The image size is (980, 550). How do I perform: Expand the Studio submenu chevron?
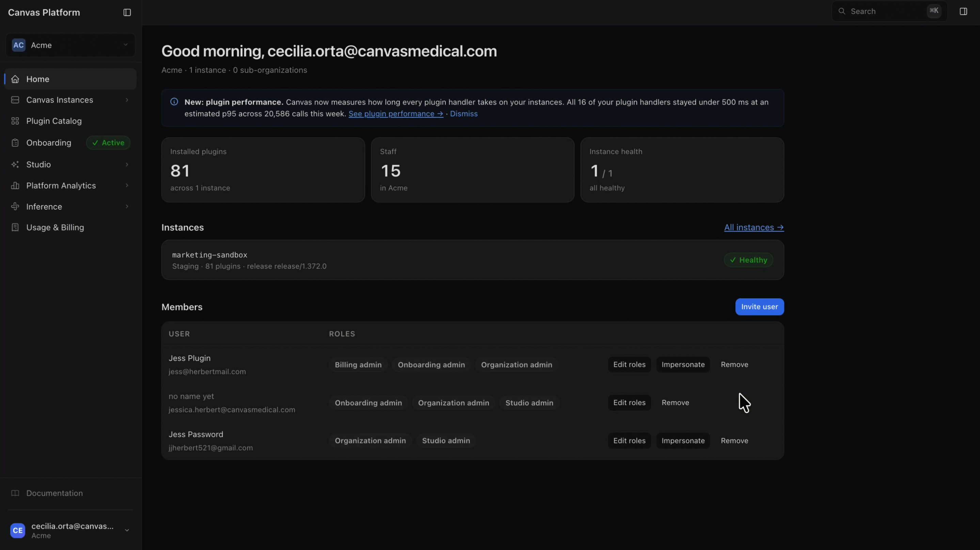(127, 164)
